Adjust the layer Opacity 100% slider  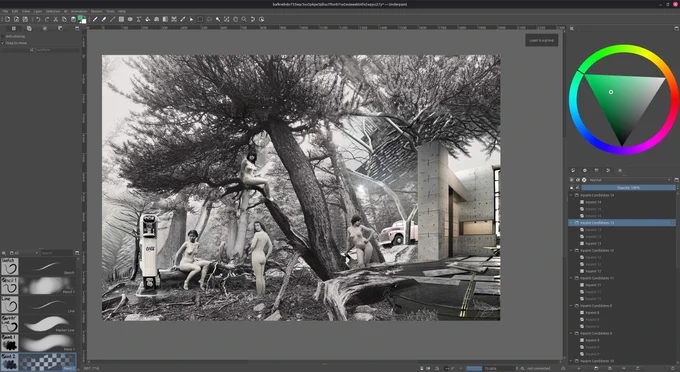pyautogui.click(x=628, y=188)
